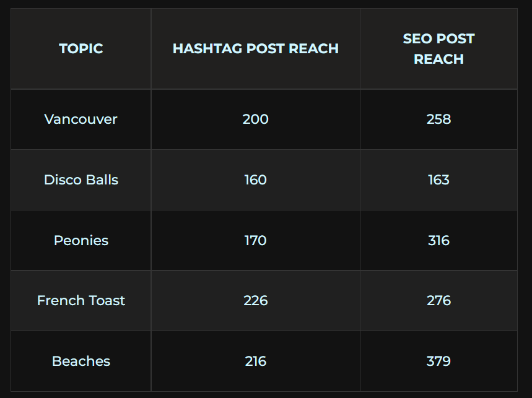Select the Disco Balls topic cell

(x=81, y=180)
